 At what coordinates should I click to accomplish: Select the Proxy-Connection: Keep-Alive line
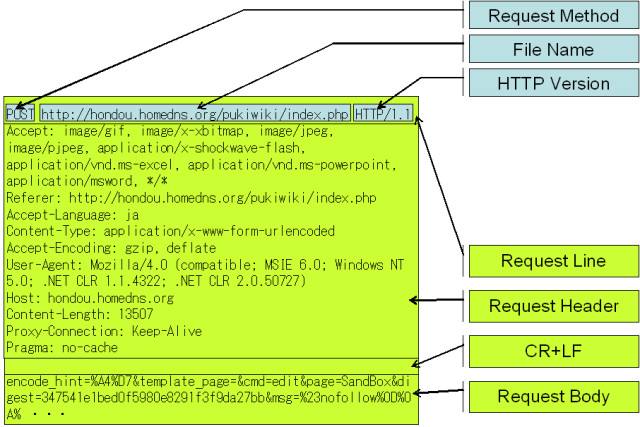[104, 332]
